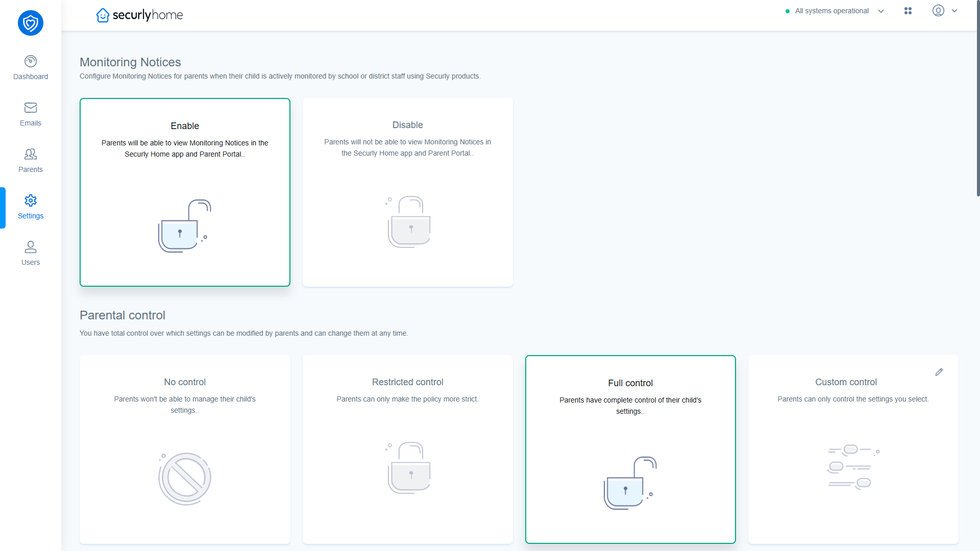Expand the All systems operational status dropdown

click(835, 11)
